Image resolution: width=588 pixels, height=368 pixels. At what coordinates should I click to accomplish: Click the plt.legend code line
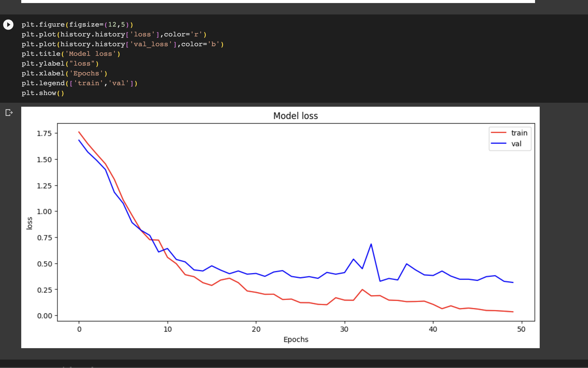pyautogui.click(x=80, y=83)
